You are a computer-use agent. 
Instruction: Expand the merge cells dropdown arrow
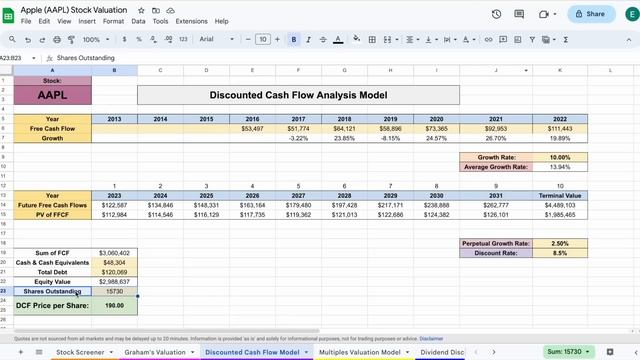397,40
